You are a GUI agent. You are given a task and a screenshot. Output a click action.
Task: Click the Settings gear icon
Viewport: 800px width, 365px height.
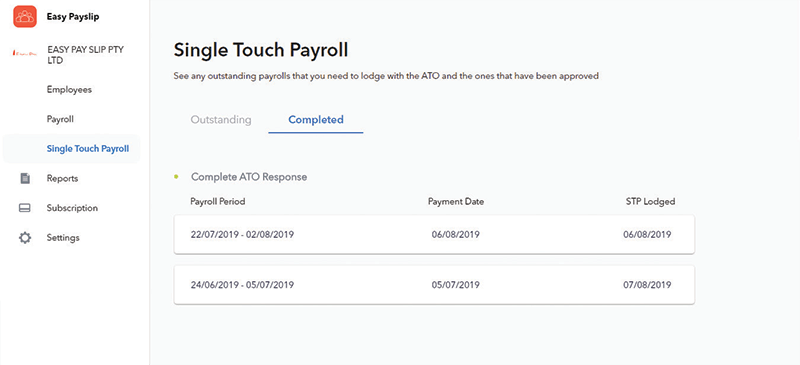(24, 238)
